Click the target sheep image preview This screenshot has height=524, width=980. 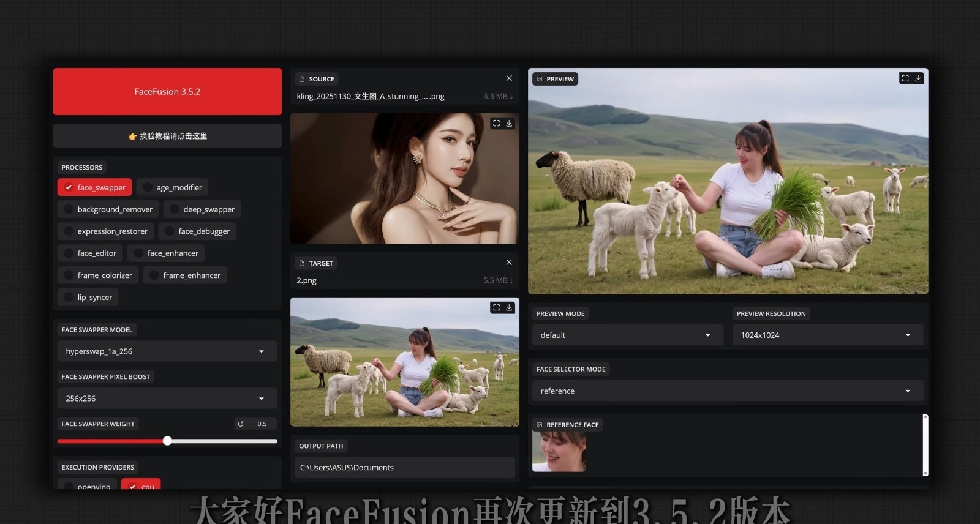pyautogui.click(x=405, y=362)
